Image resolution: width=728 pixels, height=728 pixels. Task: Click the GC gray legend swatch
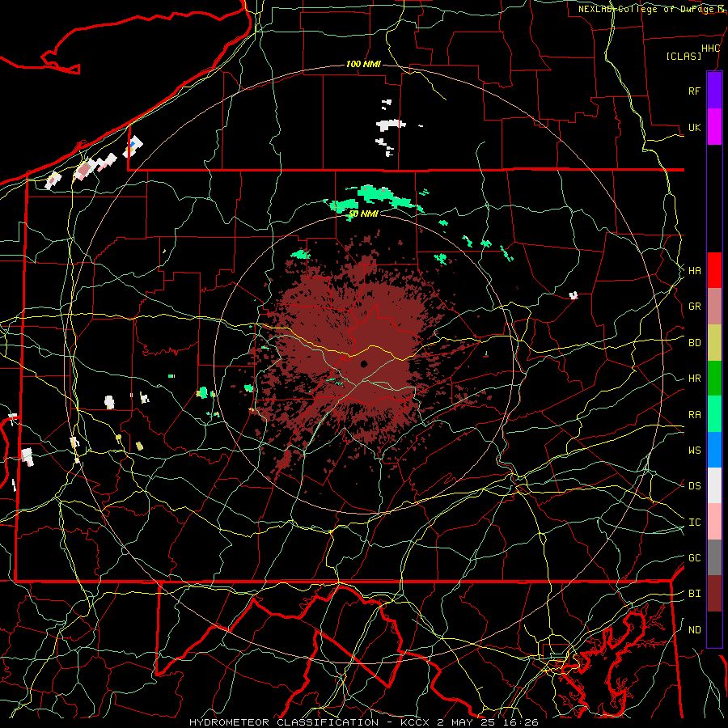[714, 557]
